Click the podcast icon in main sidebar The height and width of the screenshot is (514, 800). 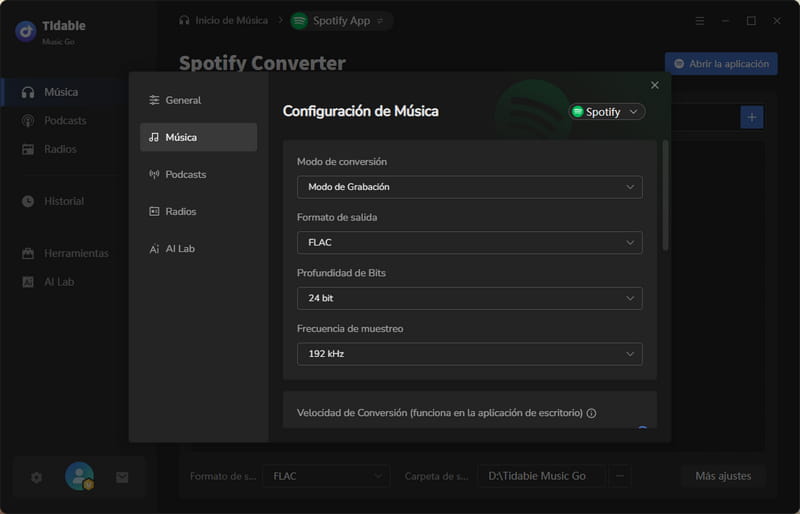(x=28, y=121)
